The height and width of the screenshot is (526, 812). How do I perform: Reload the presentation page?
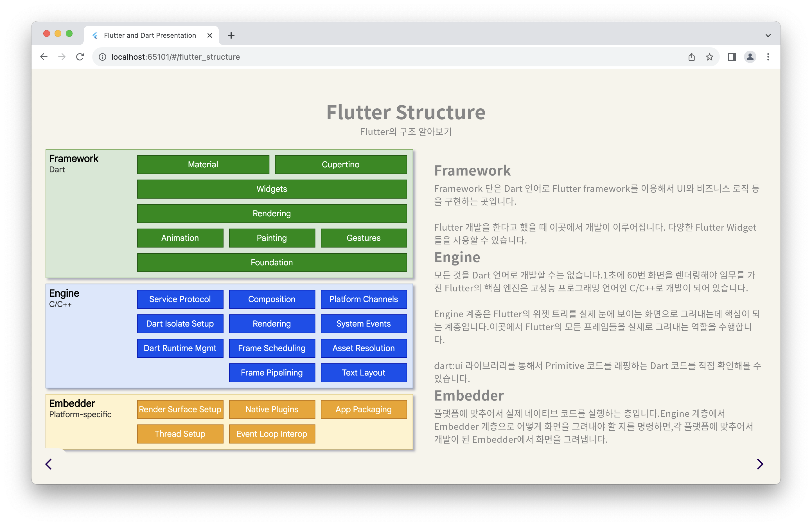80,57
